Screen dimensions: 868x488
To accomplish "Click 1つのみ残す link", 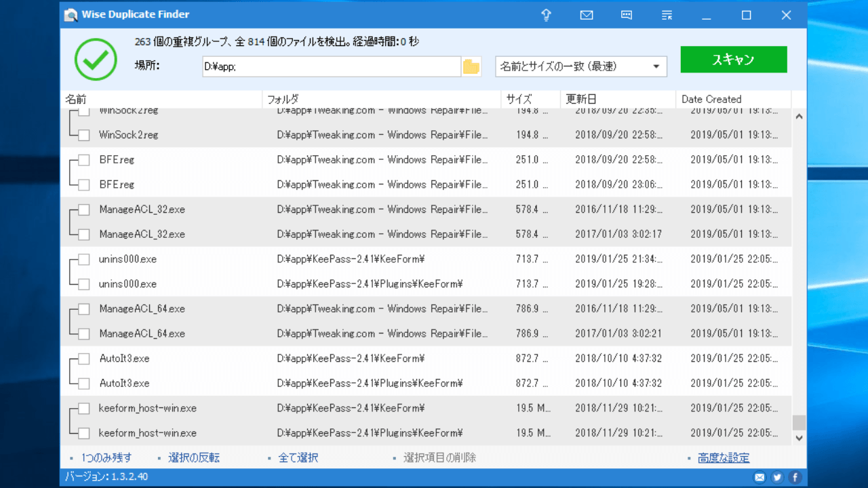I will pyautogui.click(x=106, y=457).
